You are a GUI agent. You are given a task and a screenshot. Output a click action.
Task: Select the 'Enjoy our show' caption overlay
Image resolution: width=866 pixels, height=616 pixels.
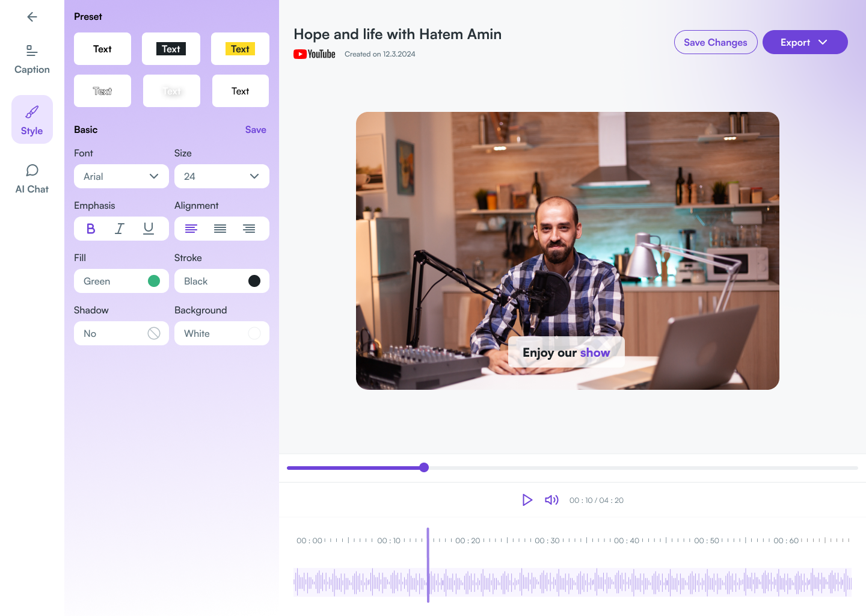click(567, 353)
